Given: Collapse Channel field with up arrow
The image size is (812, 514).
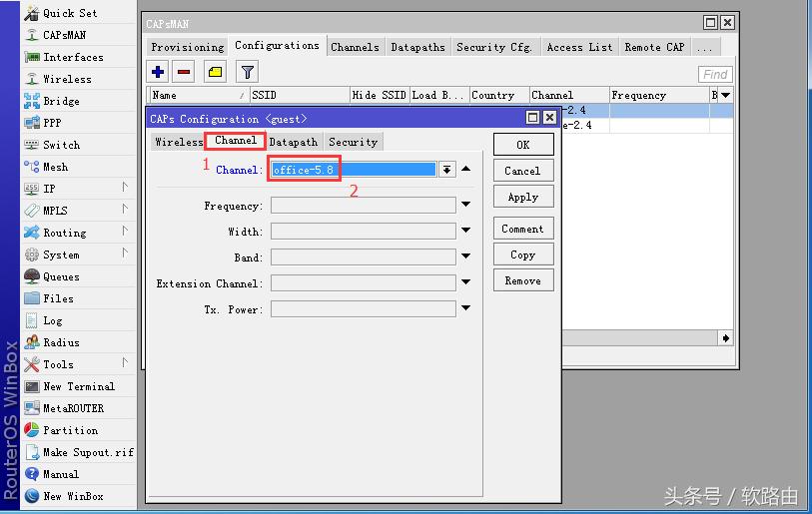Looking at the screenshot, I should pos(466,169).
